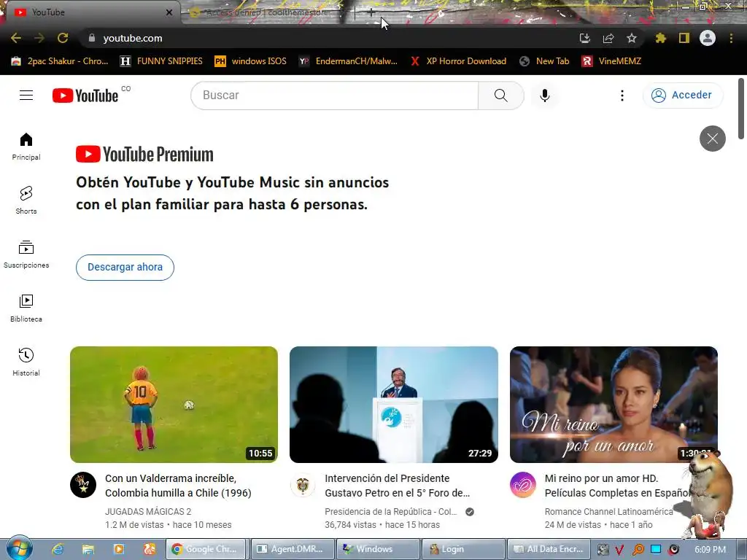Open 2pac Shakur bookmark
Viewport: 747px width, 560px height.
pos(60,61)
